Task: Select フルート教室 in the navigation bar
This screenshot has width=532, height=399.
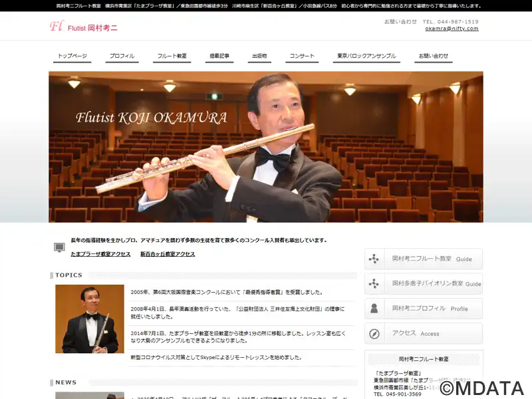Action: coord(172,56)
